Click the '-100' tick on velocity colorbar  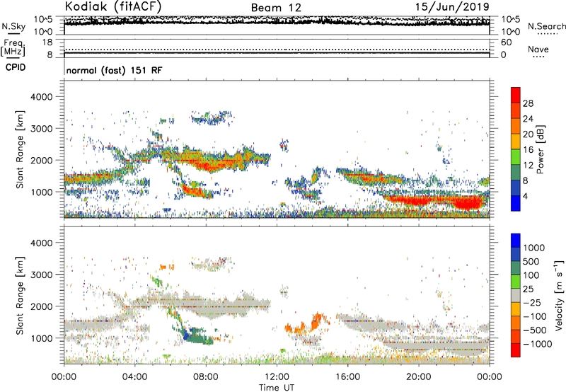click(535, 316)
